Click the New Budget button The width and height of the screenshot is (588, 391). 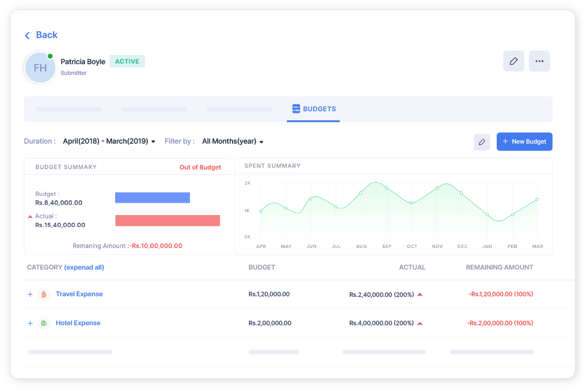pyautogui.click(x=524, y=141)
